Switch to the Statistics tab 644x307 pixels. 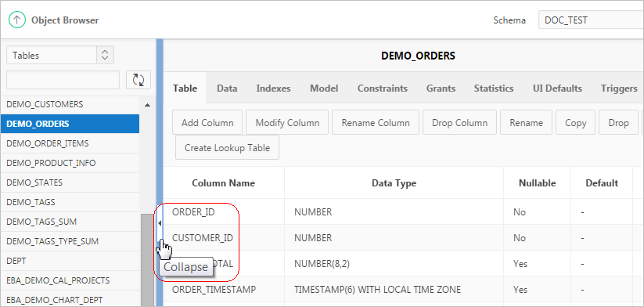pos(494,88)
